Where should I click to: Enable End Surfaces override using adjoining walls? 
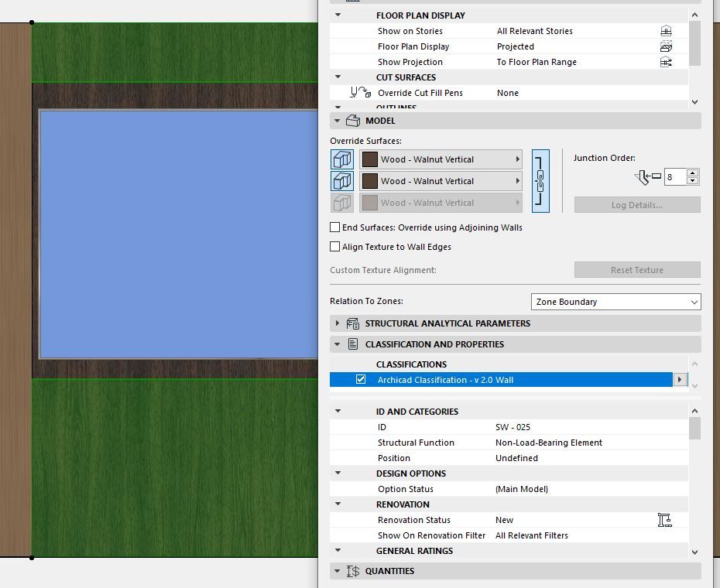pos(334,227)
